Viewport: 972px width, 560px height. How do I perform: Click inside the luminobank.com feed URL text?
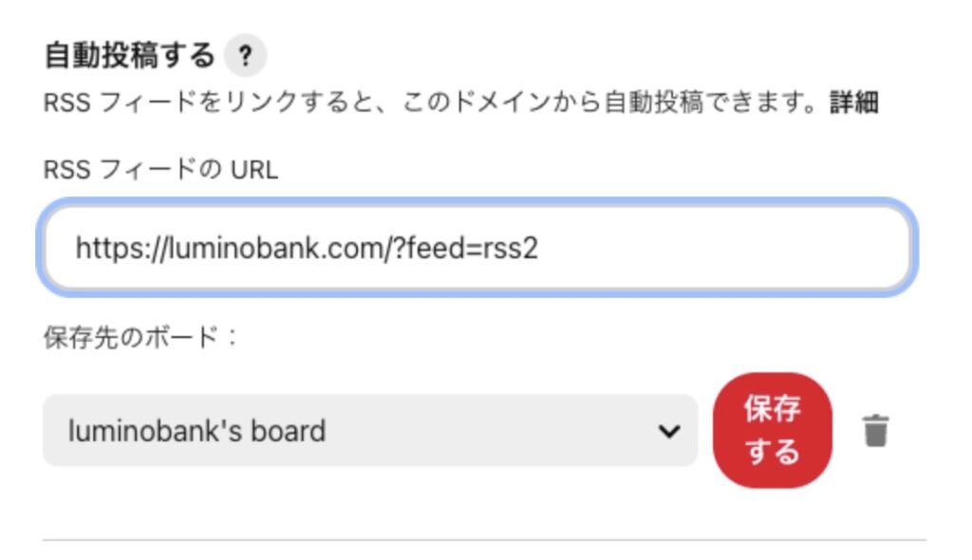coord(307,248)
